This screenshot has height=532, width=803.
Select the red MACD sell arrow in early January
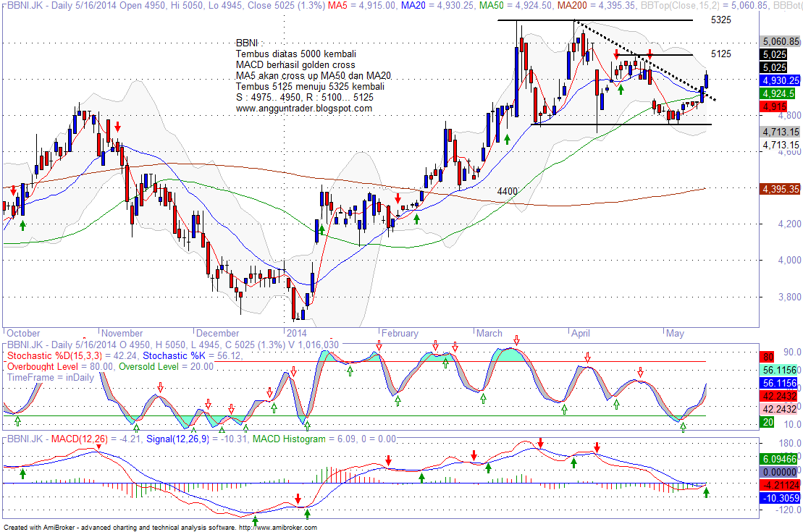pyautogui.click(x=298, y=499)
